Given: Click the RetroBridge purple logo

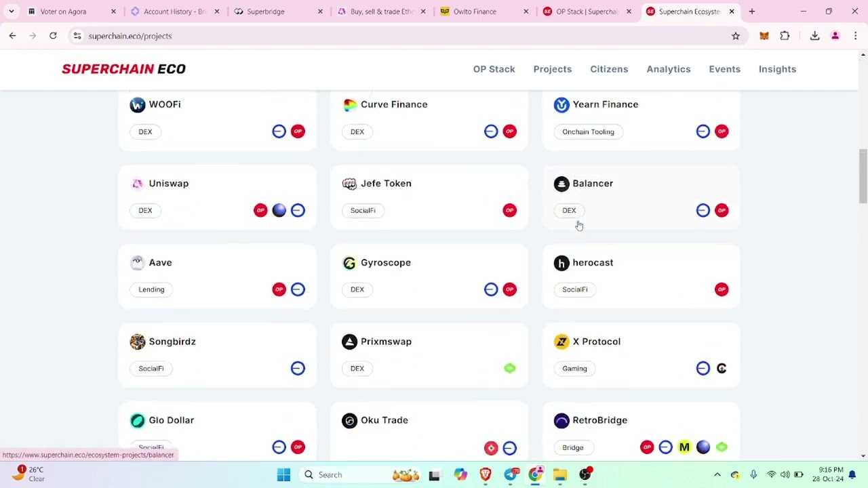Looking at the screenshot, I should 561,421.
